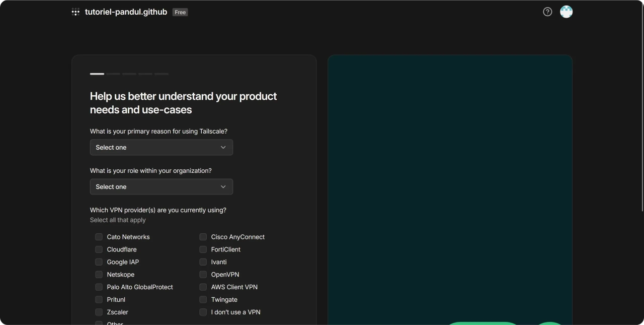Screen dimensions: 644x325
Task: Tick the Cloudflare checkbox
Action: tap(99, 249)
